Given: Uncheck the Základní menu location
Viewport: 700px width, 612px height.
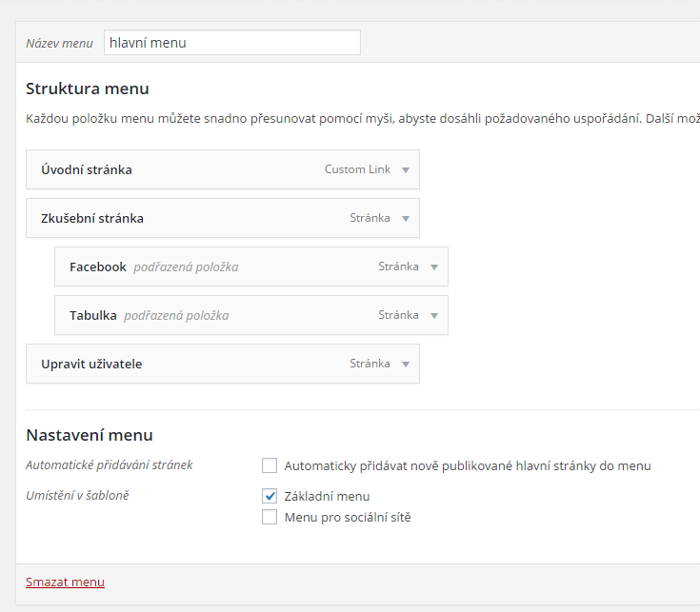Looking at the screenshot, I should 270,496.
